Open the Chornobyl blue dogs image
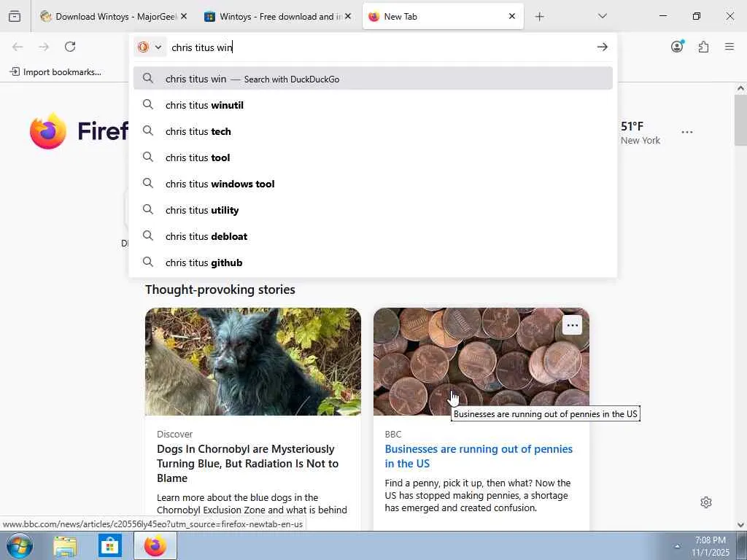This screenshot has height=560, width=747. click(x=253, y=362)
